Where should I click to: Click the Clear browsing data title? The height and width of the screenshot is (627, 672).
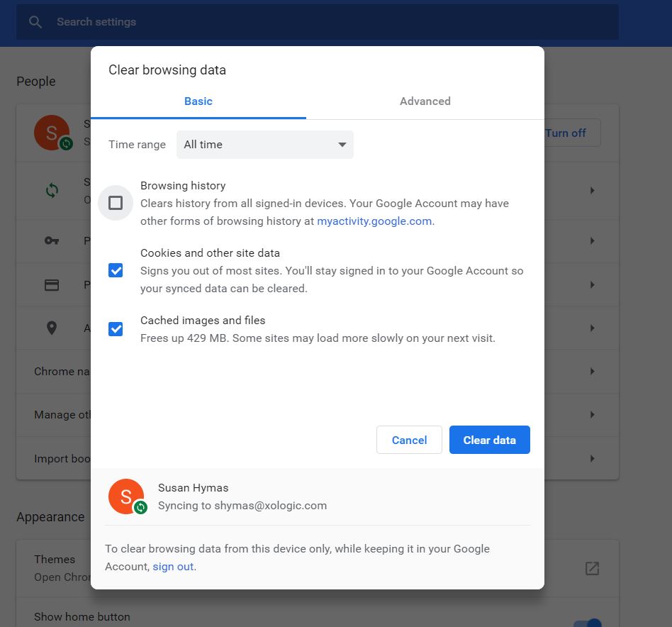(x=167, y=70)
